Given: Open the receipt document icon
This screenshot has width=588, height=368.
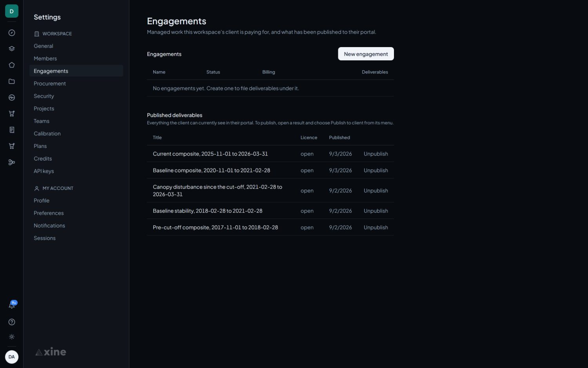Looking at the screenshot, I should tap(12, 130).
